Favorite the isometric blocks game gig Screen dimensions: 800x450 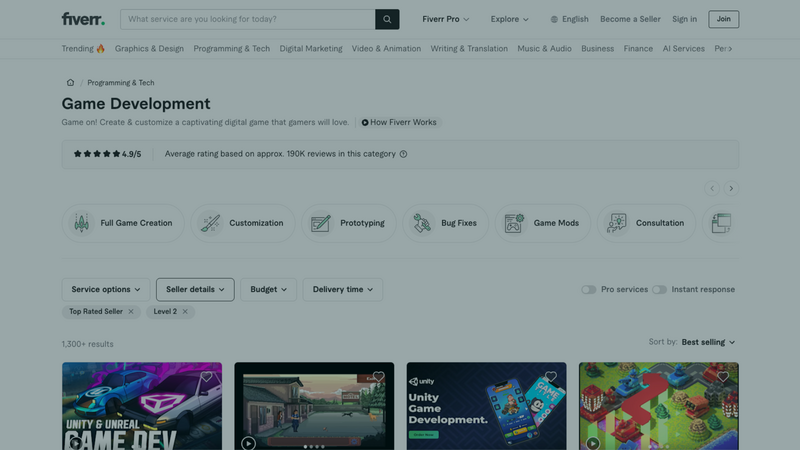[723, 377]
